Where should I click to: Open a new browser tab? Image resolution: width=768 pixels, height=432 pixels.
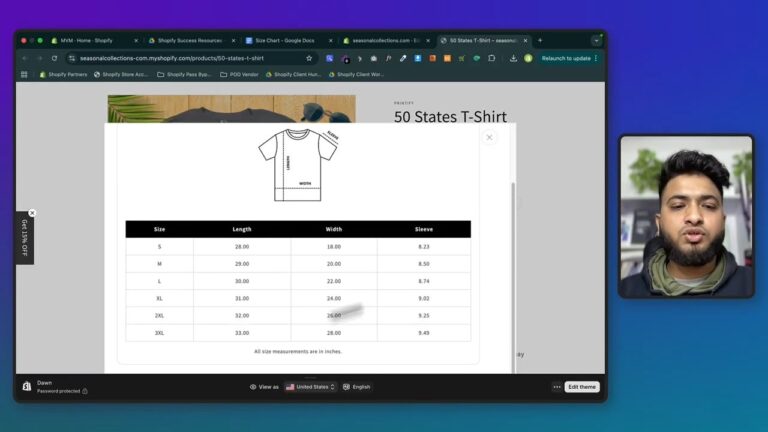[x=540, y=40]
